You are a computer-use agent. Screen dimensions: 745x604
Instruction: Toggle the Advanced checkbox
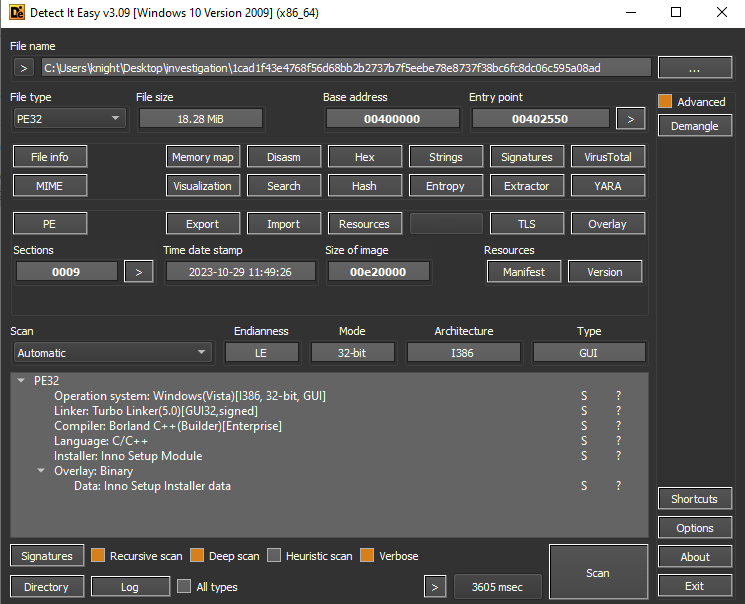(x=665, y=101)
